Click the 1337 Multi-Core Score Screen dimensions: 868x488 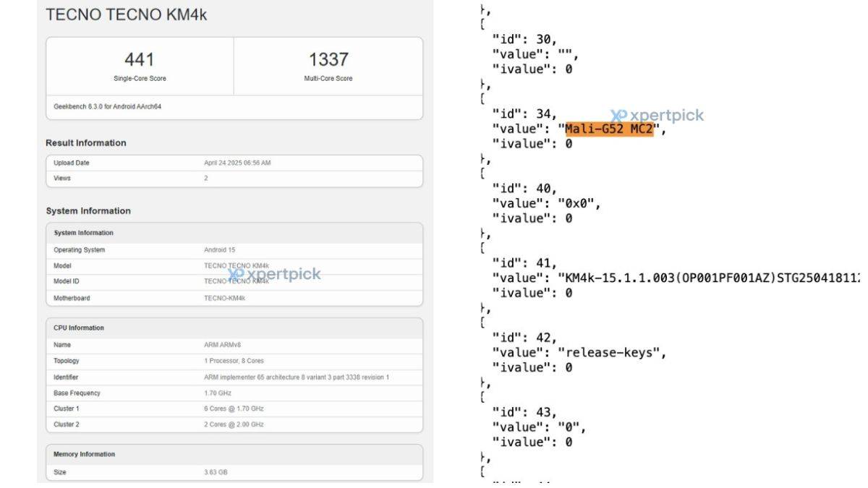328,59
